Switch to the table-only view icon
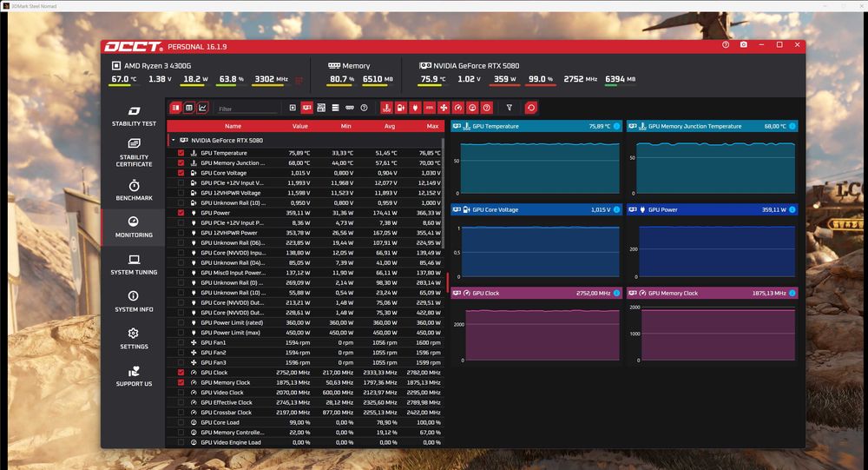868x470 pixels. (x=188, y=108)
